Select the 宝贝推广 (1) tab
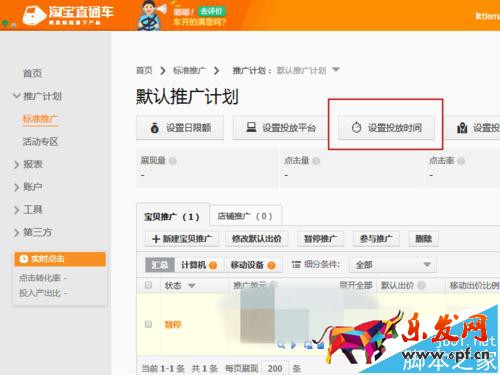 point(172,217)
